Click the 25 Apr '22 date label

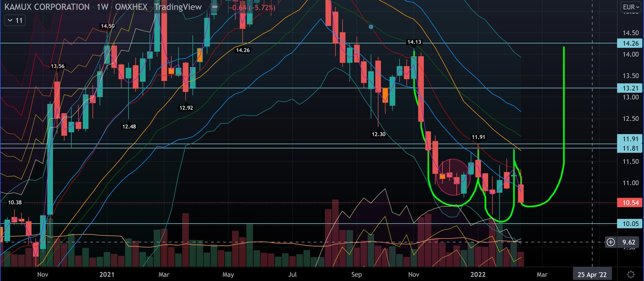coord(592,274)
